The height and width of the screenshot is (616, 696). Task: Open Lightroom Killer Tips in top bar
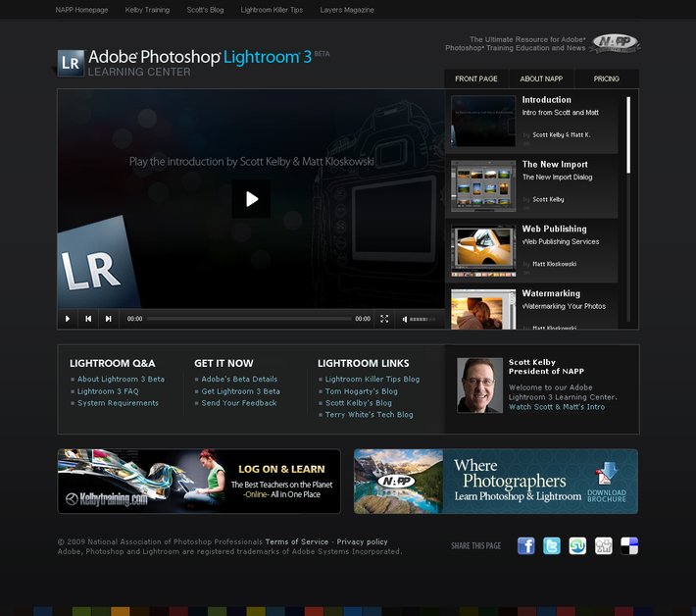pos(272,10)
